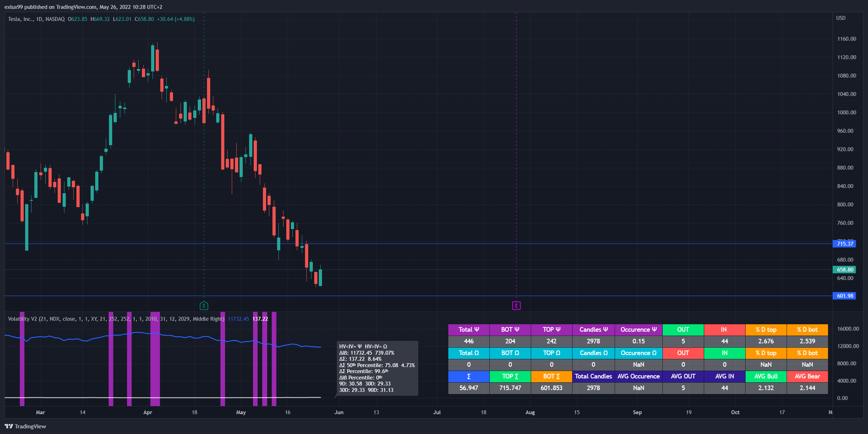Click the Volatility V2 indicator title
Image resolution: width=868 pixels, height=434 pixels.
116,319
